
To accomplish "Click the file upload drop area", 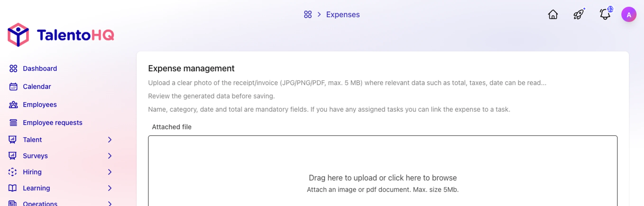I will pyautogui.click(x=382, y=171).
